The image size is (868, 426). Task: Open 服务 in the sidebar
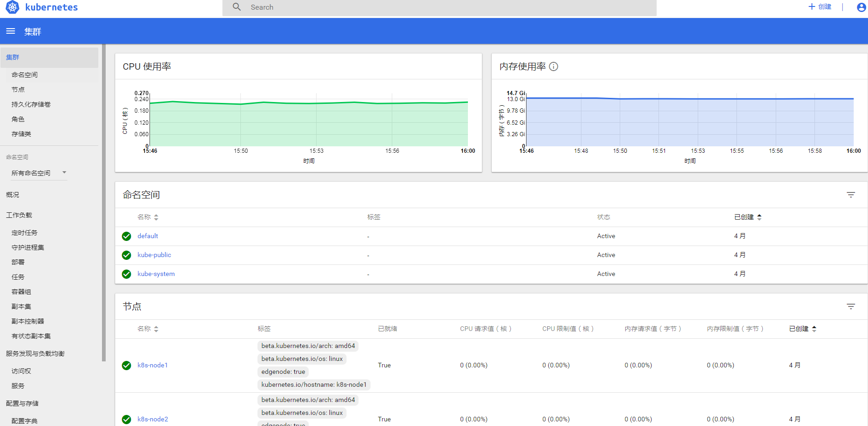(18, 386)
